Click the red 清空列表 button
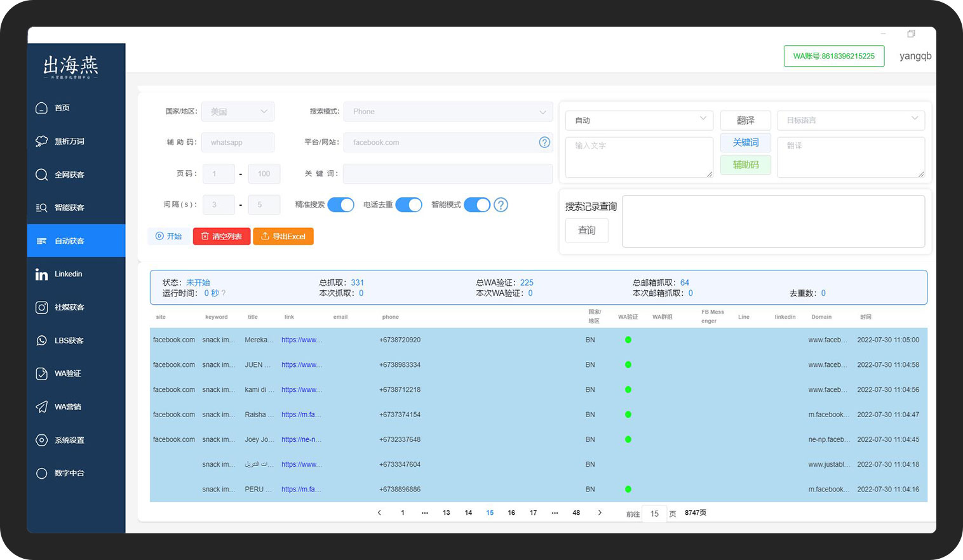 pyautogui.click(x=222, y=236)
